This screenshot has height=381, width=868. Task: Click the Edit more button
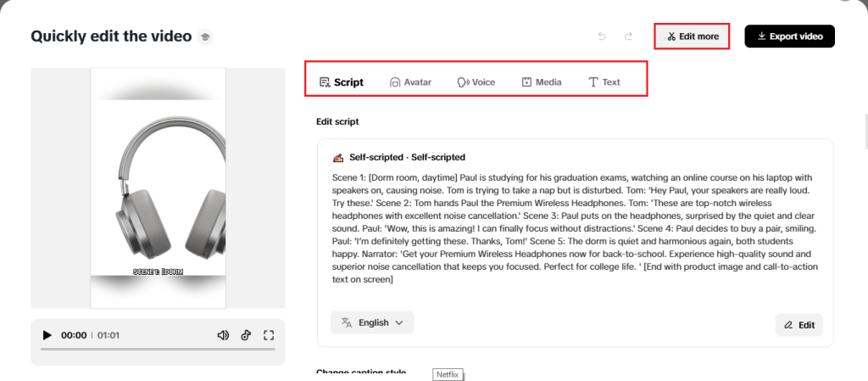[x=692, y=36]
